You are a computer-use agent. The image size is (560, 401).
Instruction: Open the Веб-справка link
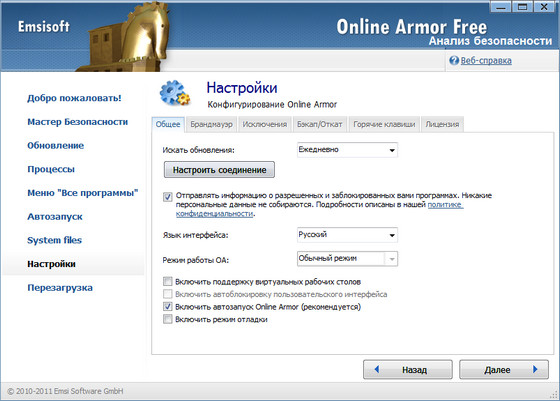486,60
